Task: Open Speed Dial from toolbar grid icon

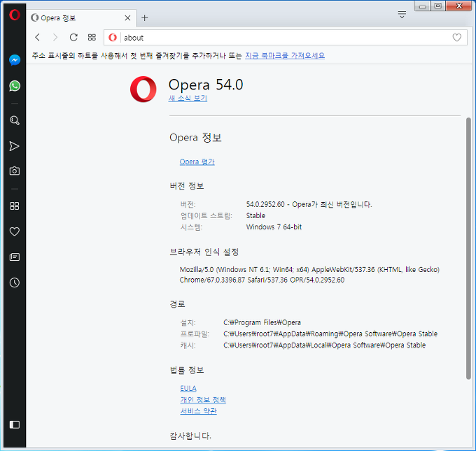Action: [92, 37]
